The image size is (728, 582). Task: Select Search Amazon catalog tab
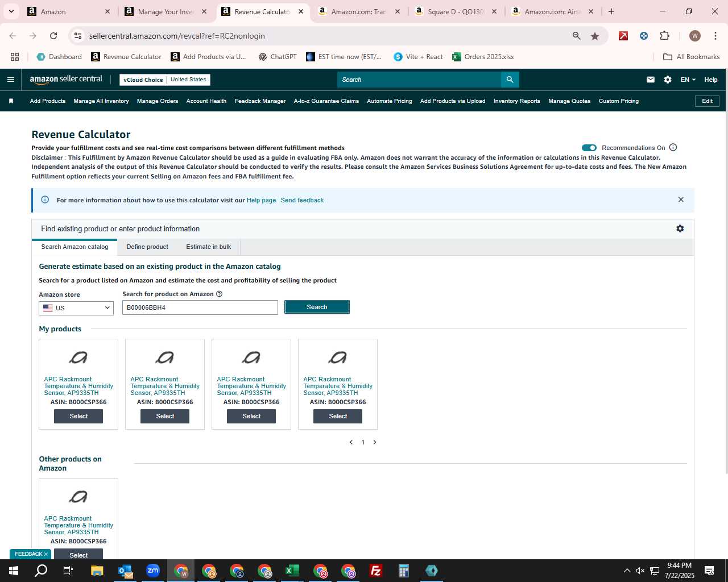pyautogui.click(x=75, y=247)
